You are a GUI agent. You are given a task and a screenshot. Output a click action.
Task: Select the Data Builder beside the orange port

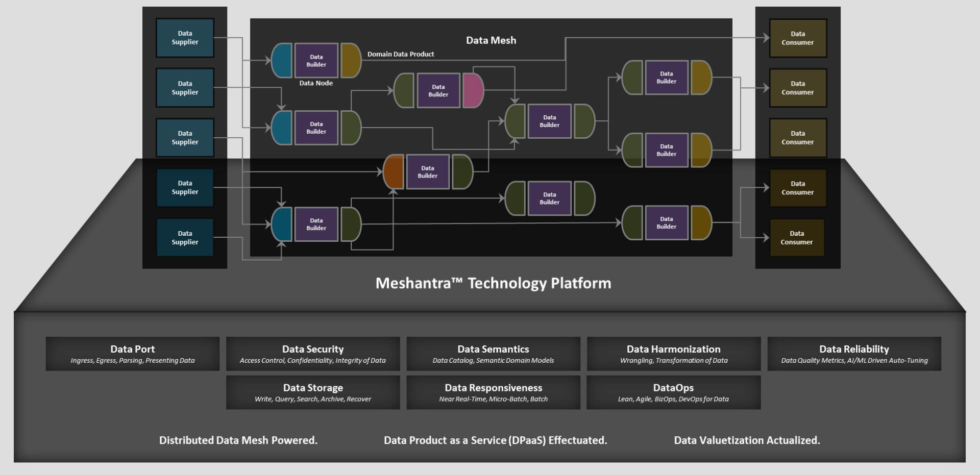[x=428, y=172]
